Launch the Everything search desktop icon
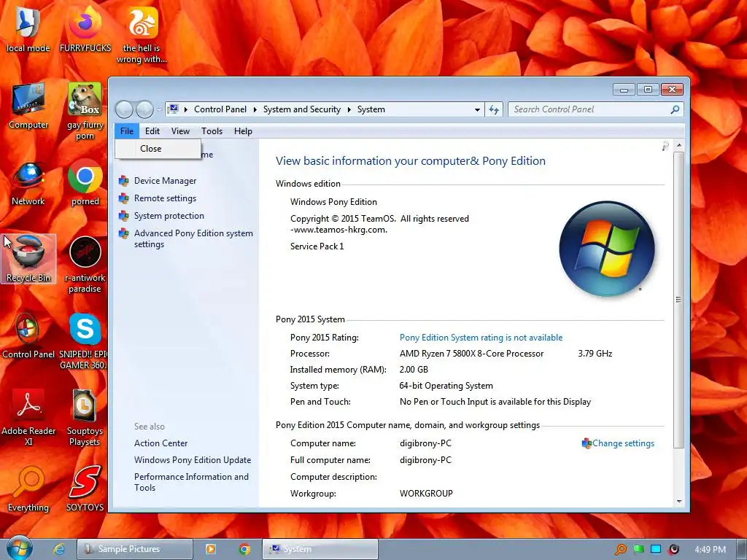This screenshot has height=560, width=747. click(28, 489)
